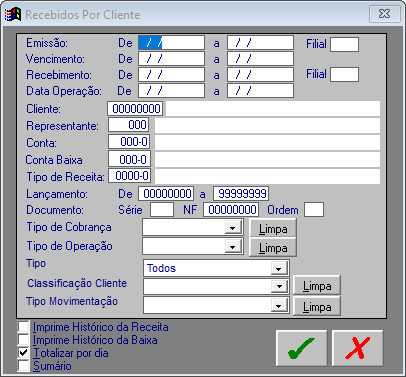
Task: Click the Conta description field
Action: pyautogui.click(x=267, y=142)
